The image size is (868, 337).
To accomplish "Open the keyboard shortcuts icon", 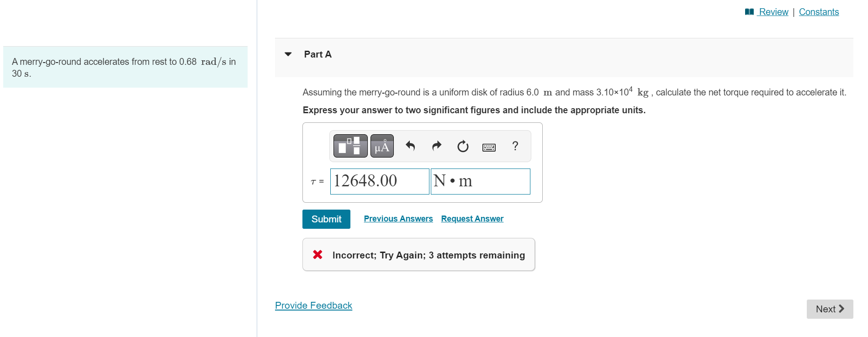I will pos(489,147).
